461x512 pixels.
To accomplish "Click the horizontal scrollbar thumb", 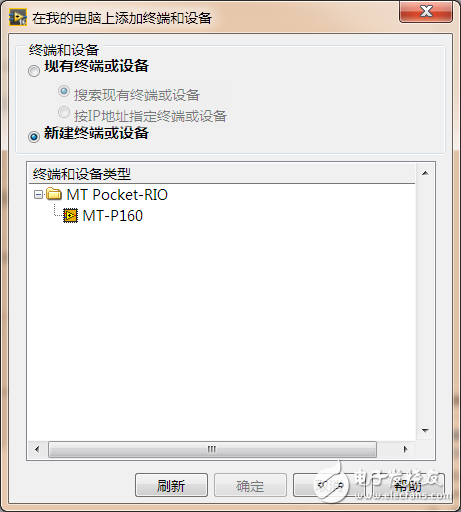I will pyautogui.click(x=212, y=449).
